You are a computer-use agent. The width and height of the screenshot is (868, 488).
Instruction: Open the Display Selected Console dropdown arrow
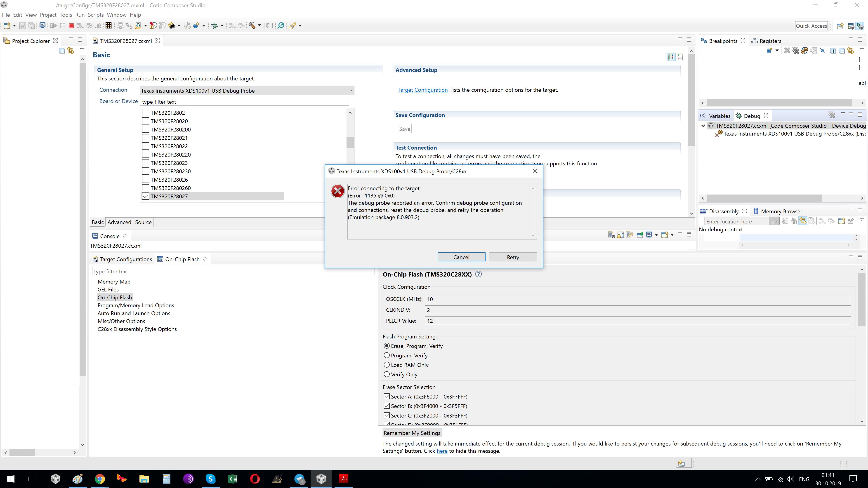click(x=656, y=235)
